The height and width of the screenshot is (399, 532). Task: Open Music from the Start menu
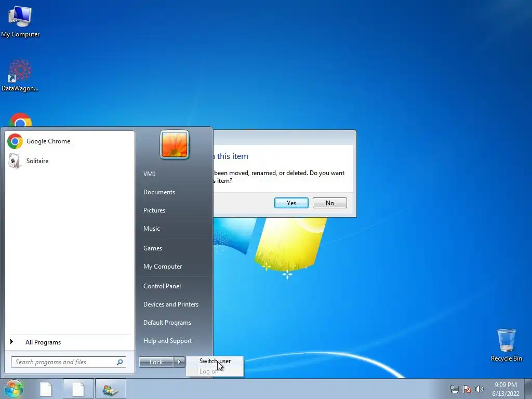point(152,229)
